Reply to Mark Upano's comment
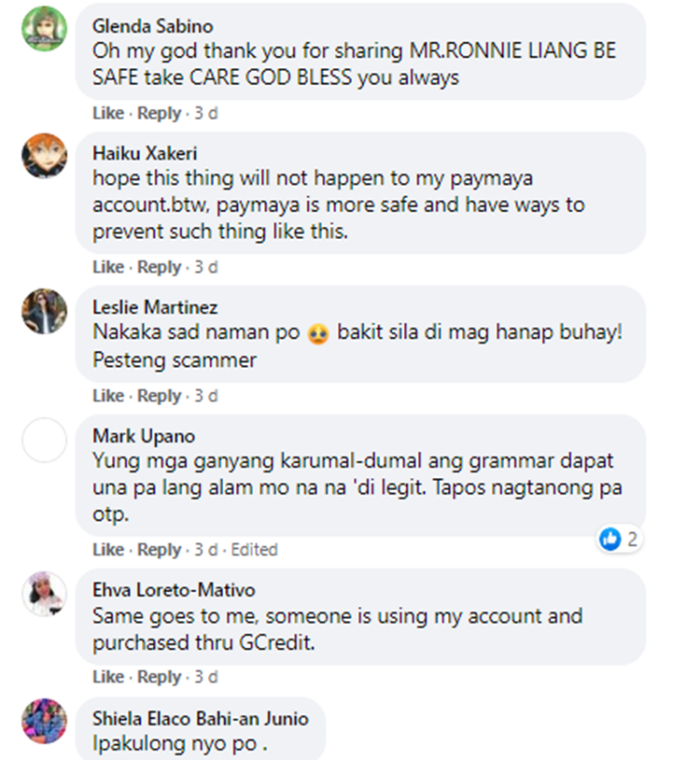 pos(159,550)
